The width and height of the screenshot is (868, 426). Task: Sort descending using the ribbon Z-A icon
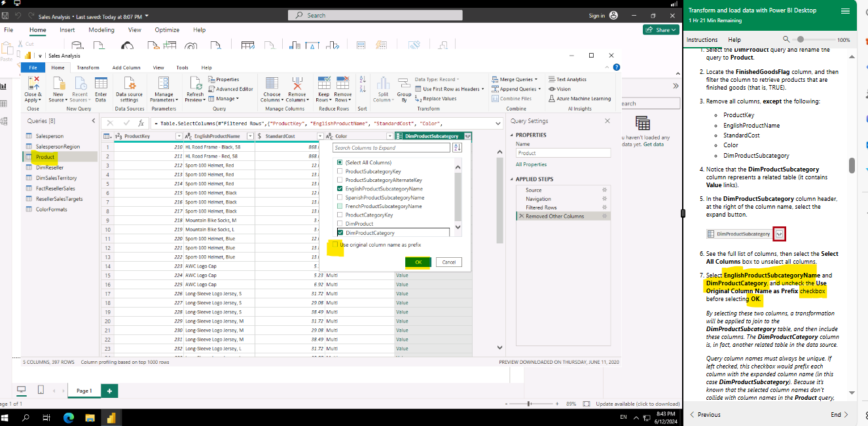(363, 90)
